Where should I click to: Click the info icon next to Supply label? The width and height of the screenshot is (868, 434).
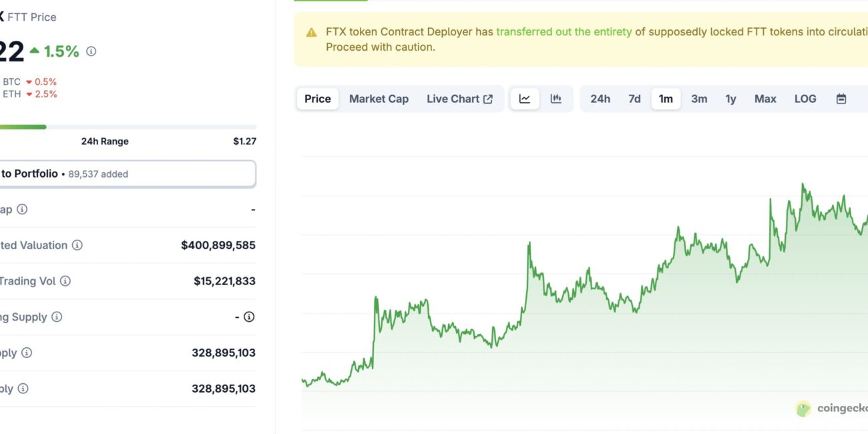point(57,317)
